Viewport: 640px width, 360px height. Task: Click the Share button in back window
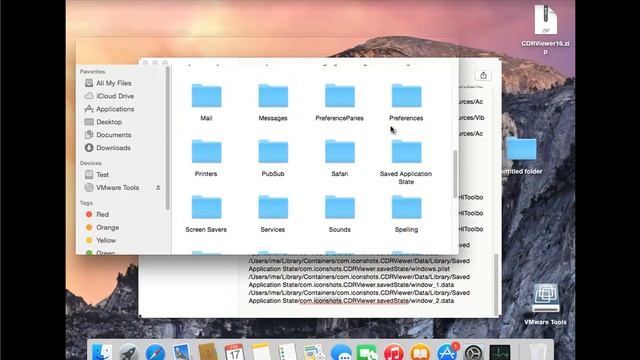[483, 76]
